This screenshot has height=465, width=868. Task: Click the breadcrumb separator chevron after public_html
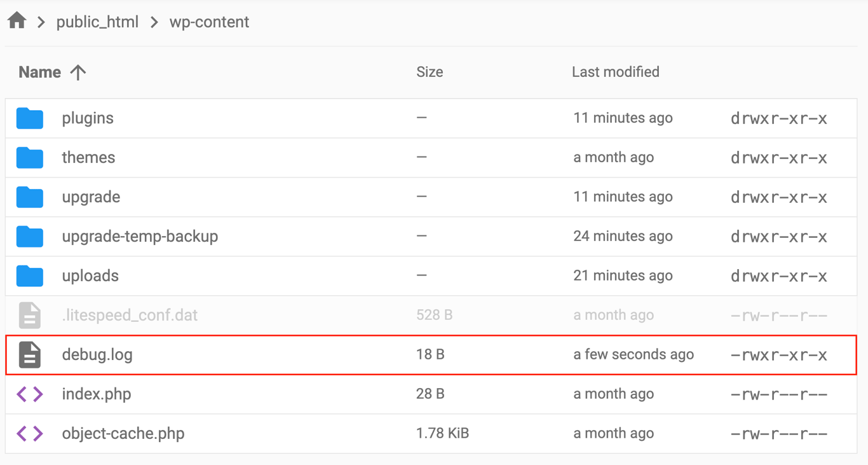[x=153, y=21]
